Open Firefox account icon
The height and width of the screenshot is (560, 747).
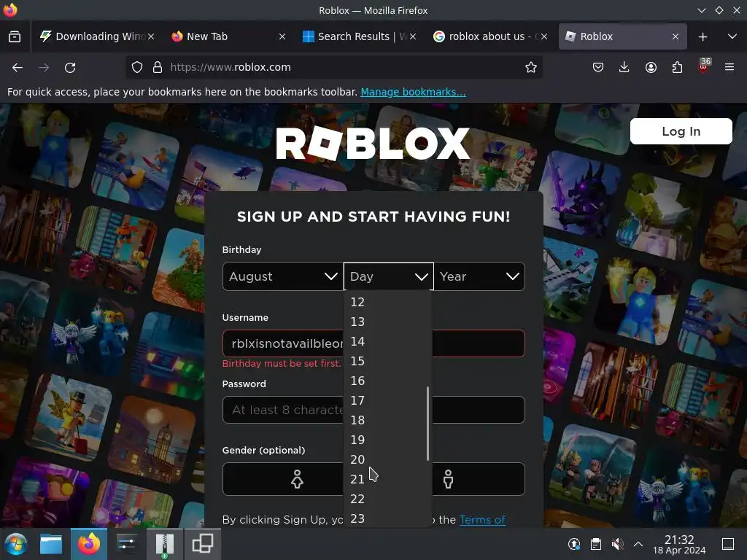pos(651,67)
